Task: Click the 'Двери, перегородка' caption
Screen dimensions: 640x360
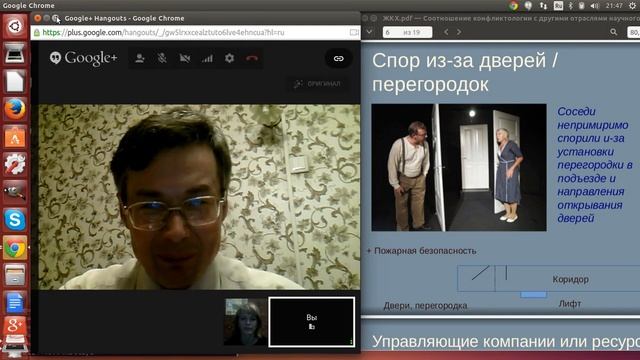Action: coord(425,305)
